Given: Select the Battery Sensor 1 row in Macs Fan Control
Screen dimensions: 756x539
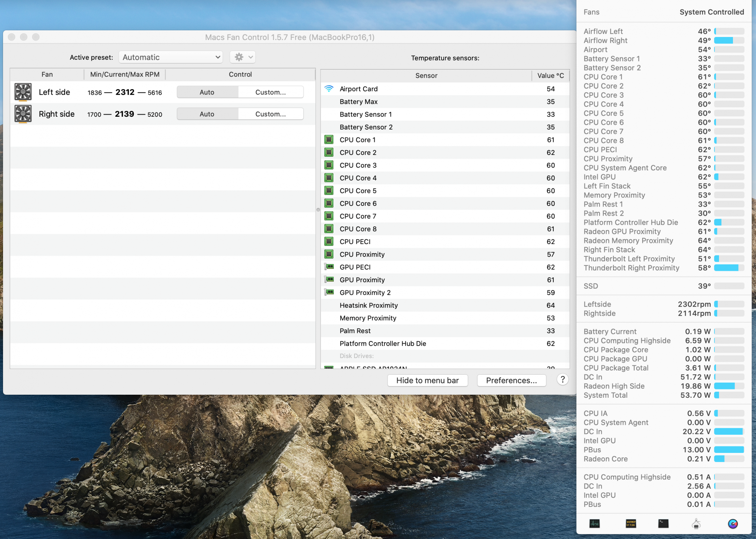Looking at the screenshot, I should click(x=445, y=114).
